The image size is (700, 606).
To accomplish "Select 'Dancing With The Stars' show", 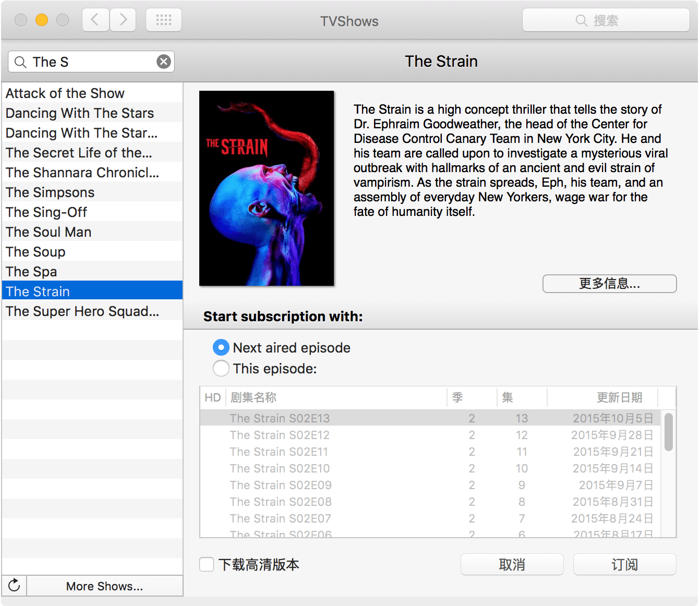I will click(x=92, y=113).
